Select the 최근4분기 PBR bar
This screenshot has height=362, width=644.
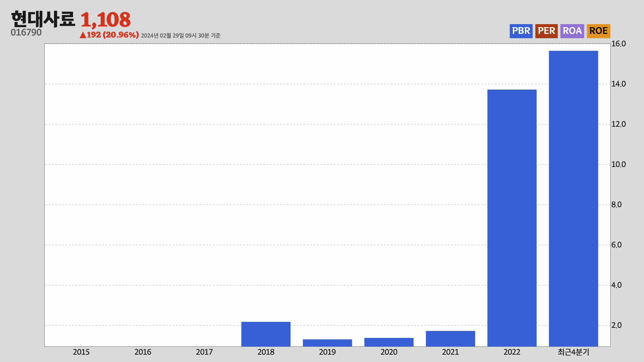click(x=574, y=198)
